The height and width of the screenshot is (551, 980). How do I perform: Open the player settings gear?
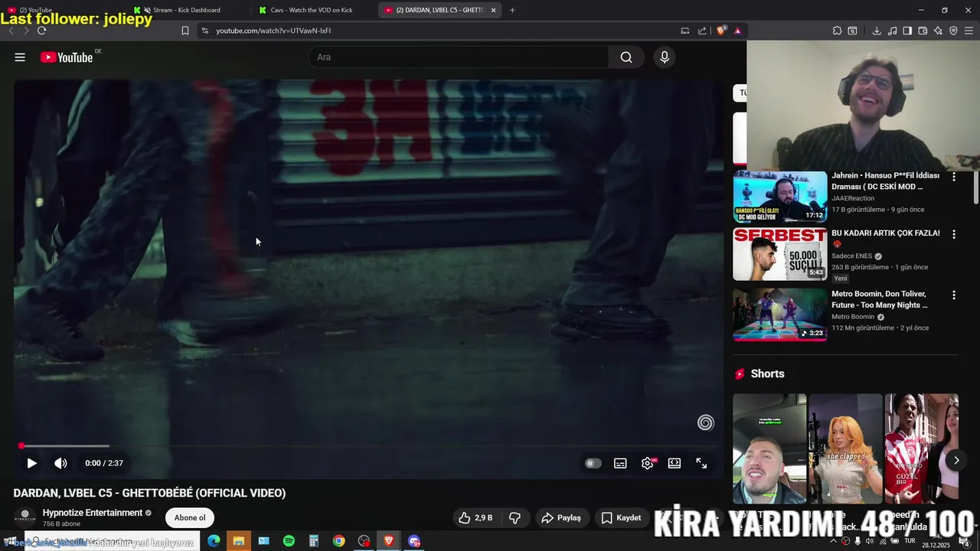pyautogui.click(x=648, y=463)
